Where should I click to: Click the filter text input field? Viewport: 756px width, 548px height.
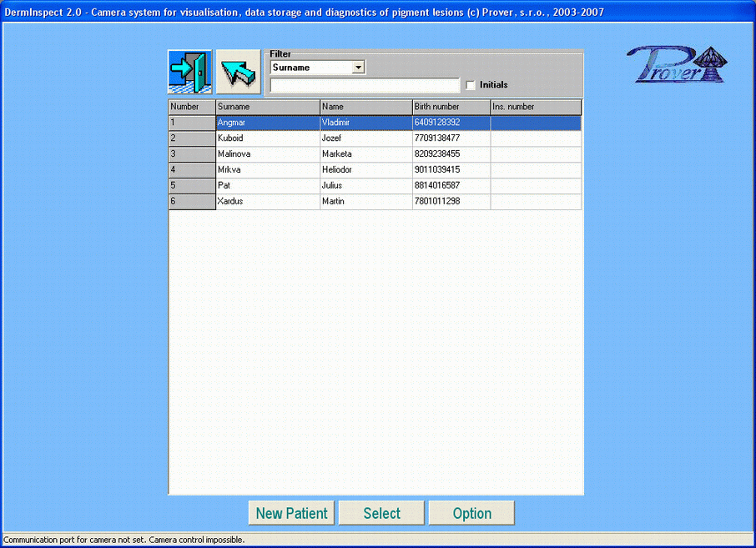coord(365,85)
